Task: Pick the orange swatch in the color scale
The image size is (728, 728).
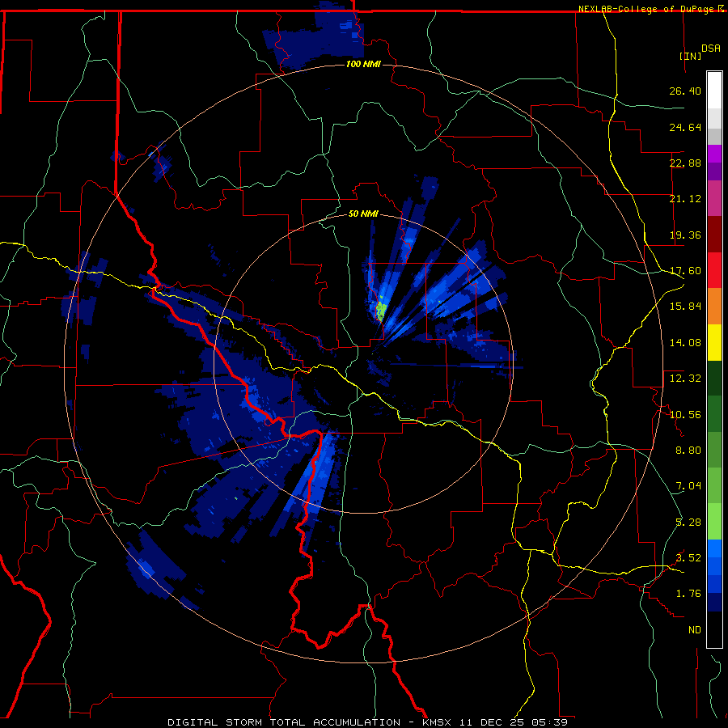Action: pyautogui.click(x=714, y=307)
